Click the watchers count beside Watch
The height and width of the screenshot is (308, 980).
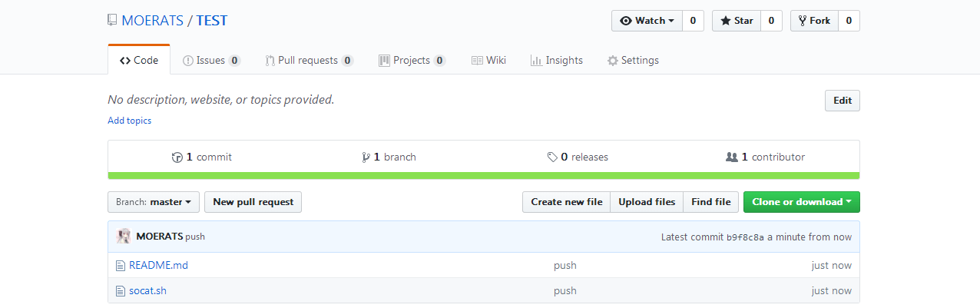pos(694,21)
